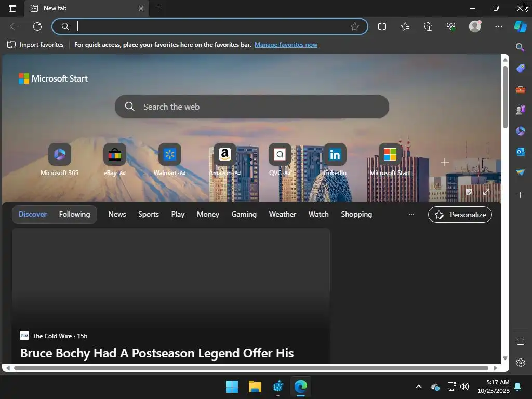Viewport: 532px width, 399px height.
Task: Open the Gaming category
Action: point(244,214)
